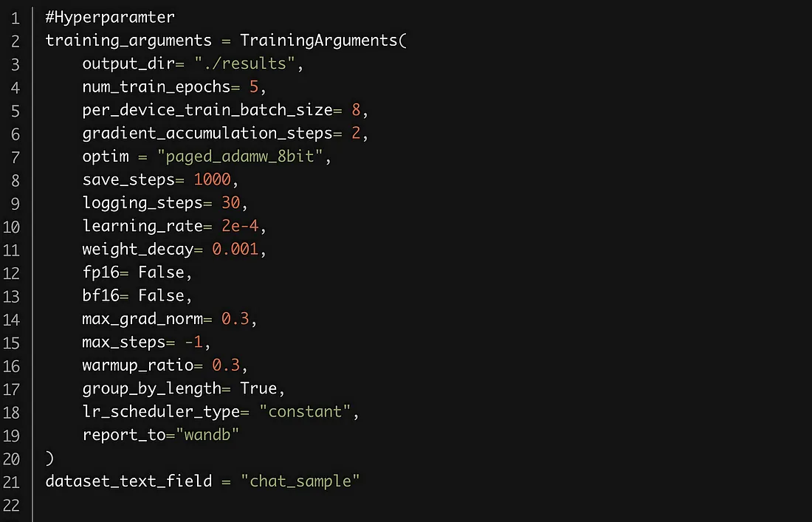
Task: Click save_steps value 1000
Action: 212,179
